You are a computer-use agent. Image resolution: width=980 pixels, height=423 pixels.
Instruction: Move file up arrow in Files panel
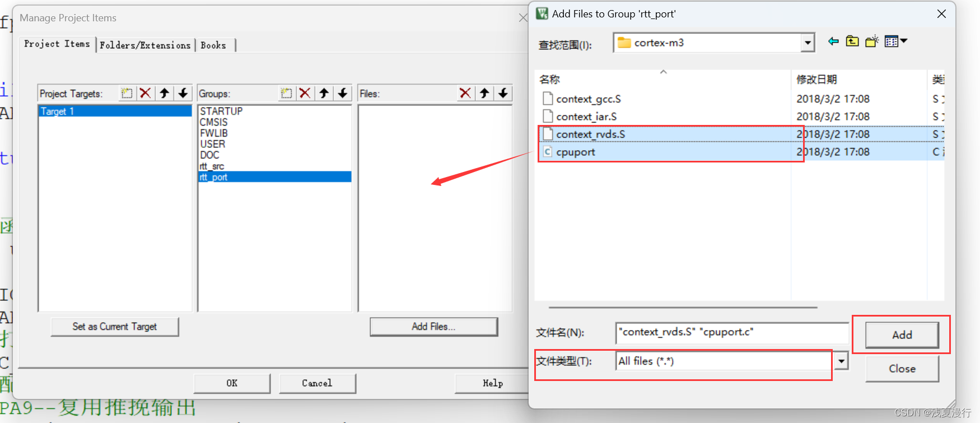484,94
